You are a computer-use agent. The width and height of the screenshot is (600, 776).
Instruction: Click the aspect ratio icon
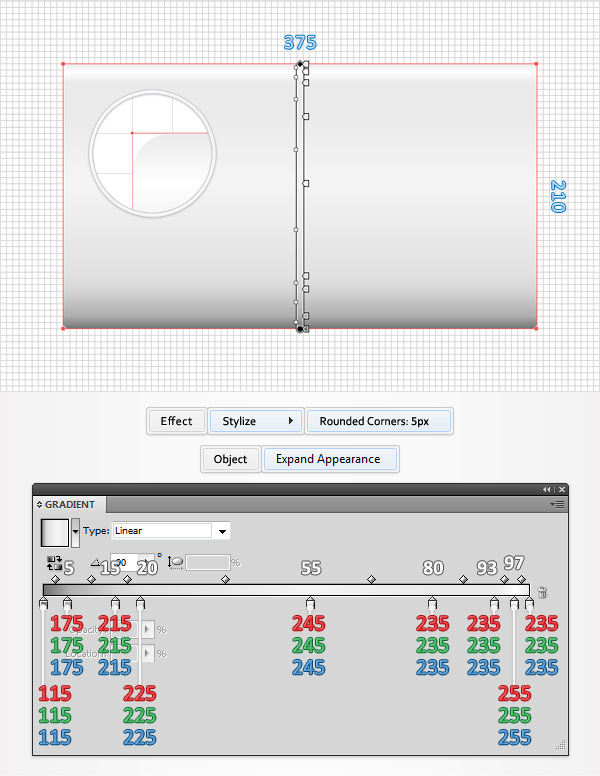pyautogui.click(x=175, y=563)
